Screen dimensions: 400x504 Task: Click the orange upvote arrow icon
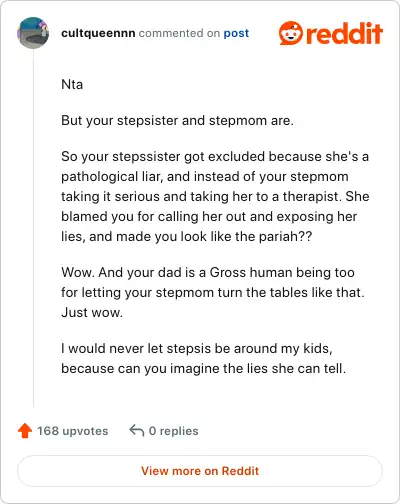pos(25,431)
